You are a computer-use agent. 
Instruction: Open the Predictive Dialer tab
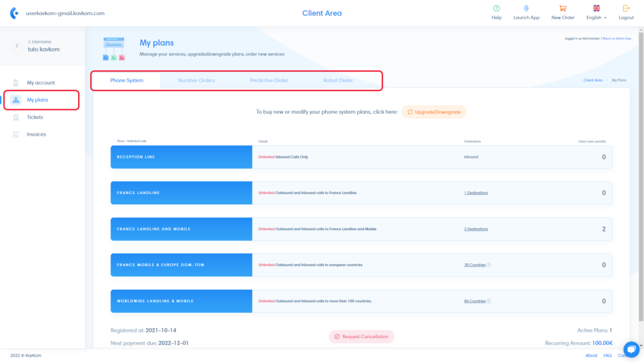click(269, 80)
